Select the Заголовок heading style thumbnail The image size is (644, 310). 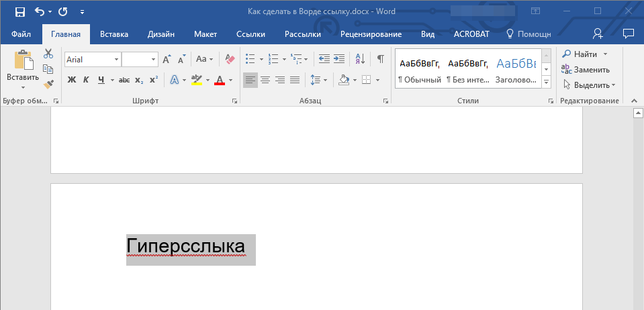pos(516,70)
